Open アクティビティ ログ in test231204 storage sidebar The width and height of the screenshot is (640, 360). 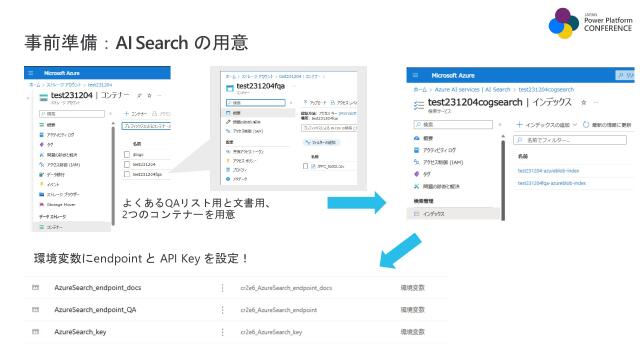60,135
